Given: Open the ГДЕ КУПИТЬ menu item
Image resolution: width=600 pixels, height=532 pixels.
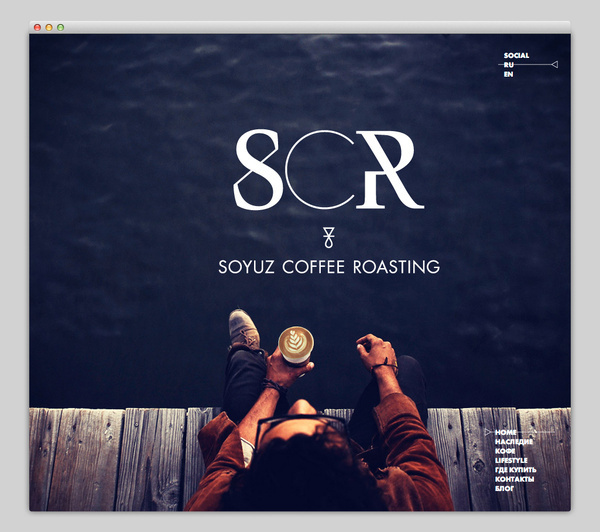Looking at the screenshot, I should [515, 470].
